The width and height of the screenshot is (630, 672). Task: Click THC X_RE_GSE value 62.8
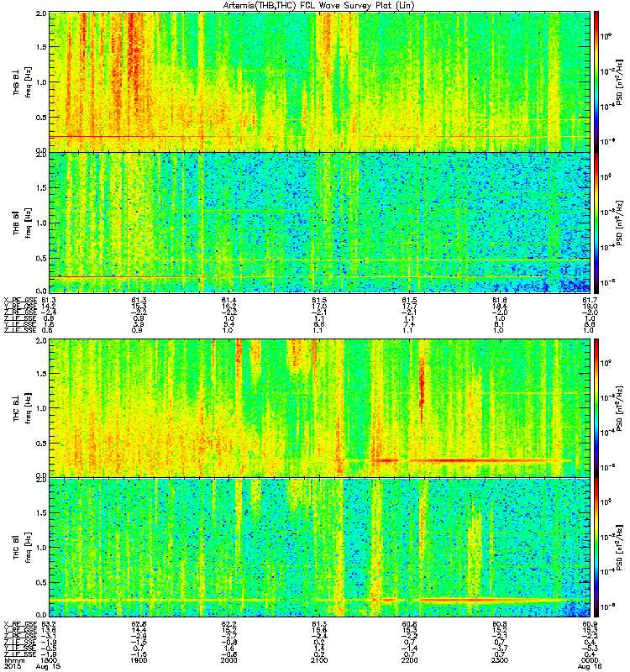click(x=139, y=623)
